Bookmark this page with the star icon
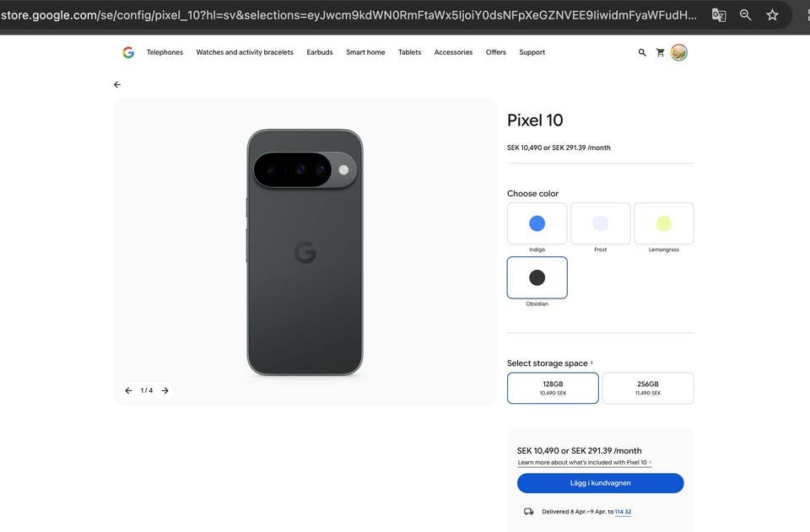 point(772,15)
